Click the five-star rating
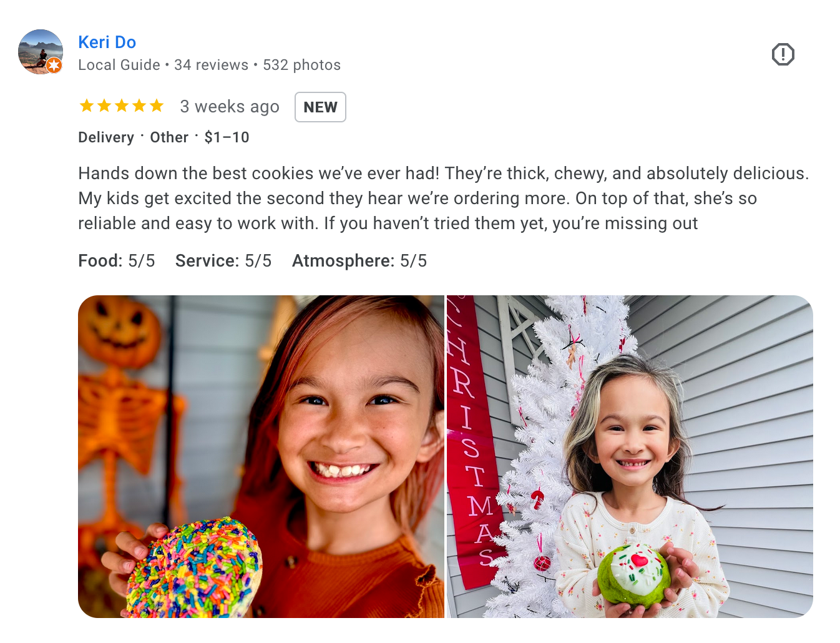 click(122, 106)
